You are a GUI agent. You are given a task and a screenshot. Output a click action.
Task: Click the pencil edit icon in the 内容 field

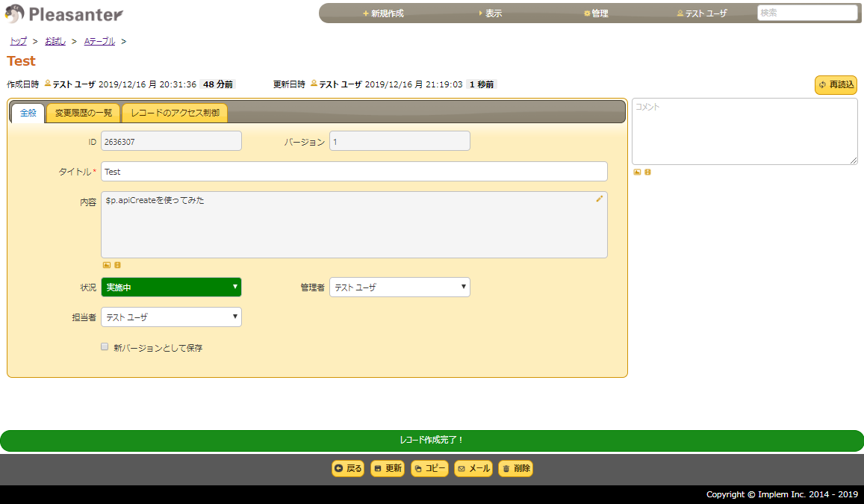click(599, 199)
